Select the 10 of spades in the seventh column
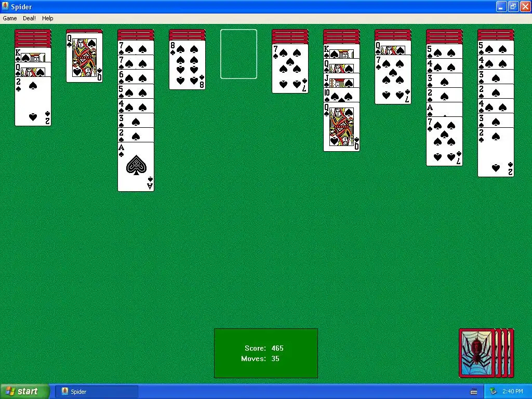Image resolution: width=532 pixels, height=399 pixels. (x=342, y=95)
